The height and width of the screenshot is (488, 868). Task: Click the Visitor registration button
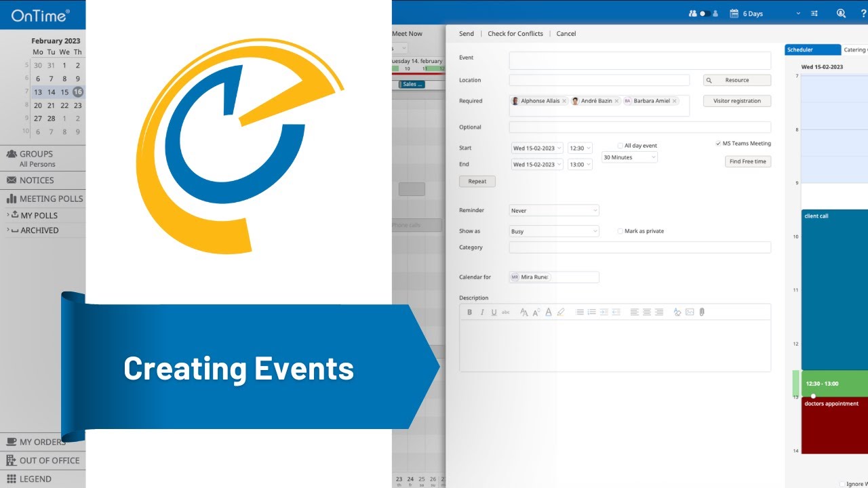737,101
